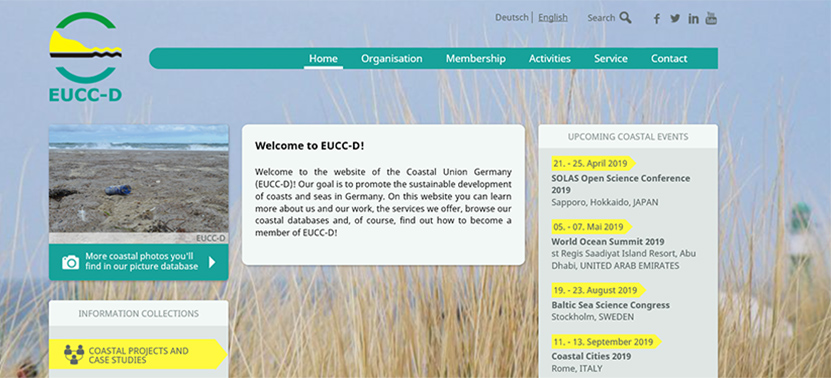
Task: Open More coastal photos picture database link
Action: tap(139, 262)
